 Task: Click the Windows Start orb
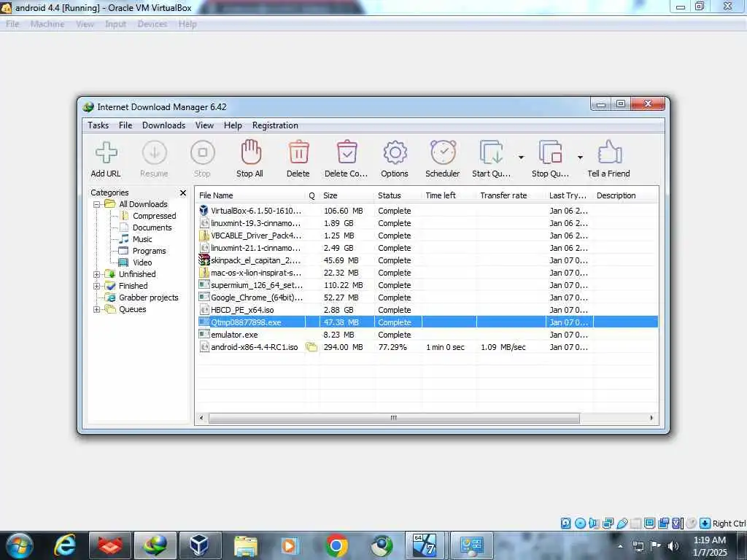19,545
